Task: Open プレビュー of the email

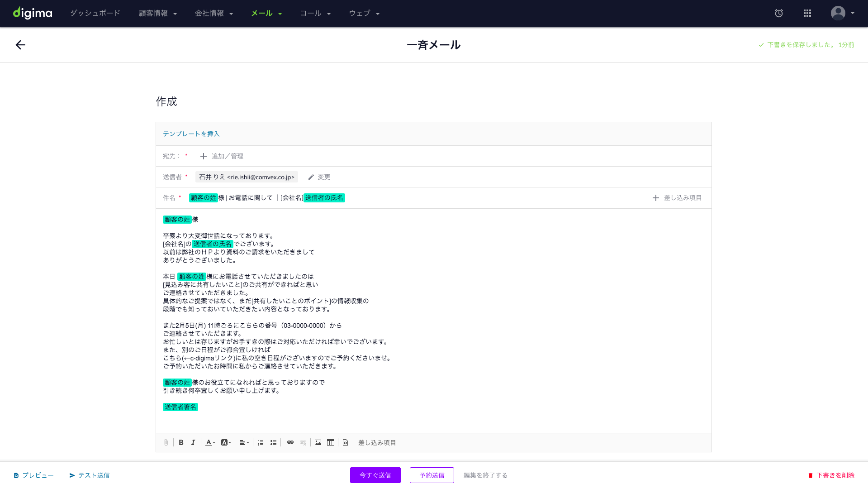Action: click(x=34, y=475)
